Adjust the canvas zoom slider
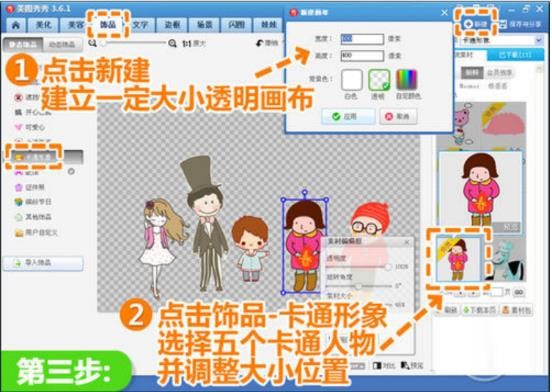 (x=134, y=43)
